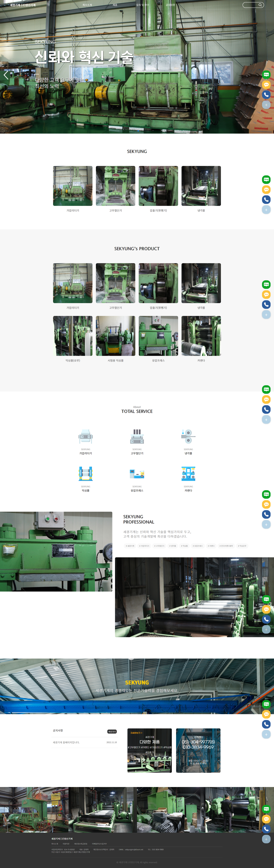
Task: Click footer email sekyungmc@daum.net
Action: coord(134,849)
